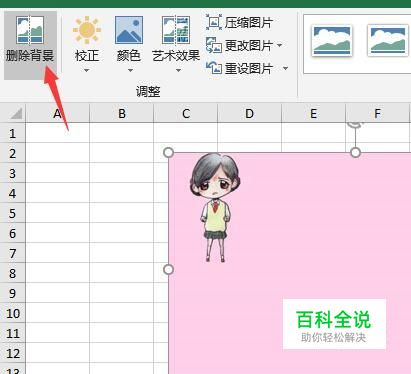
Task: Expand the 艺术效果 dropdown arrow
Action: point(178,70)
